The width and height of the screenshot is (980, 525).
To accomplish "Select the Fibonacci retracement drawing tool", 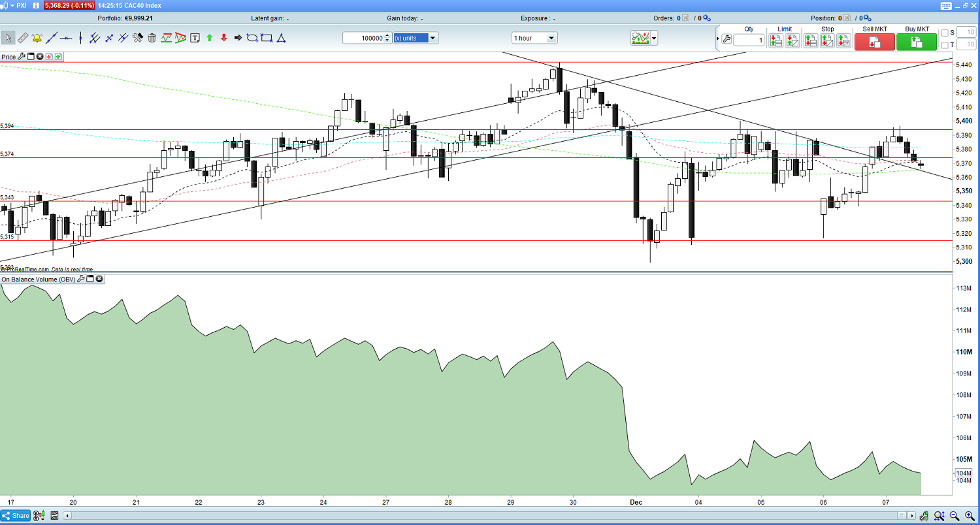I will pos(94,38).
